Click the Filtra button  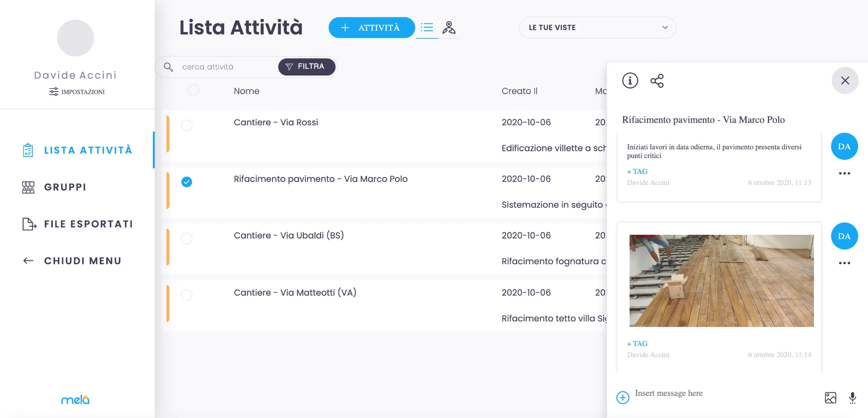click(x=306, y=67)
